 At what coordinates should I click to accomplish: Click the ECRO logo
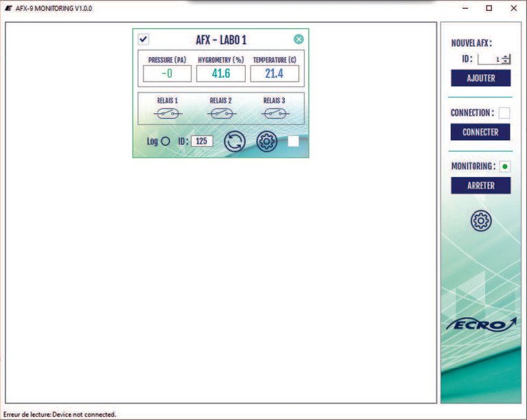click(x=481, y=325)
